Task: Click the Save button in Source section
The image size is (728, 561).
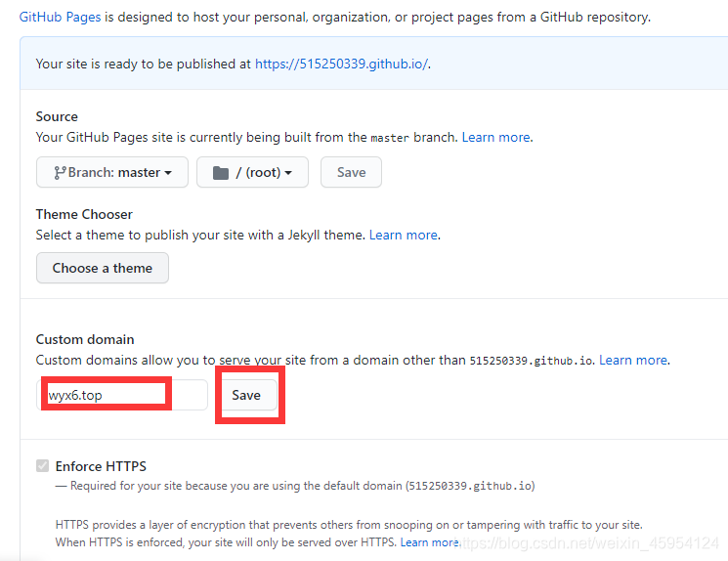Action: pos(351,172)
